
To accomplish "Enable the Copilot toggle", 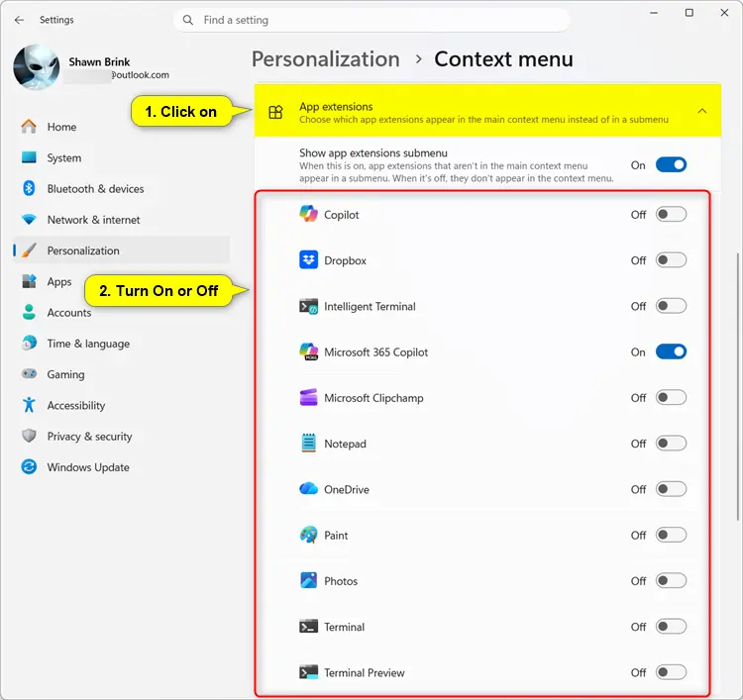I will (671, 214).
